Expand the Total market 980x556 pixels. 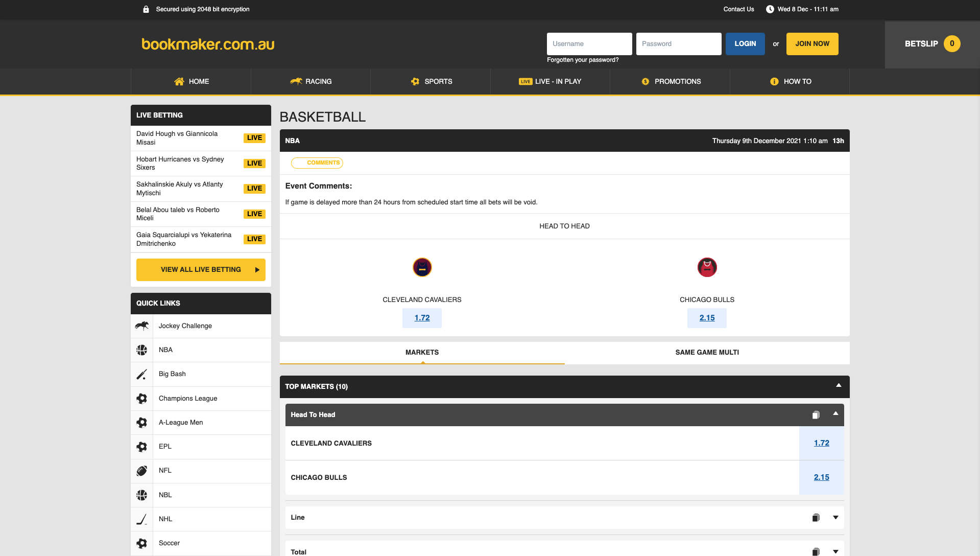(835, 552)
